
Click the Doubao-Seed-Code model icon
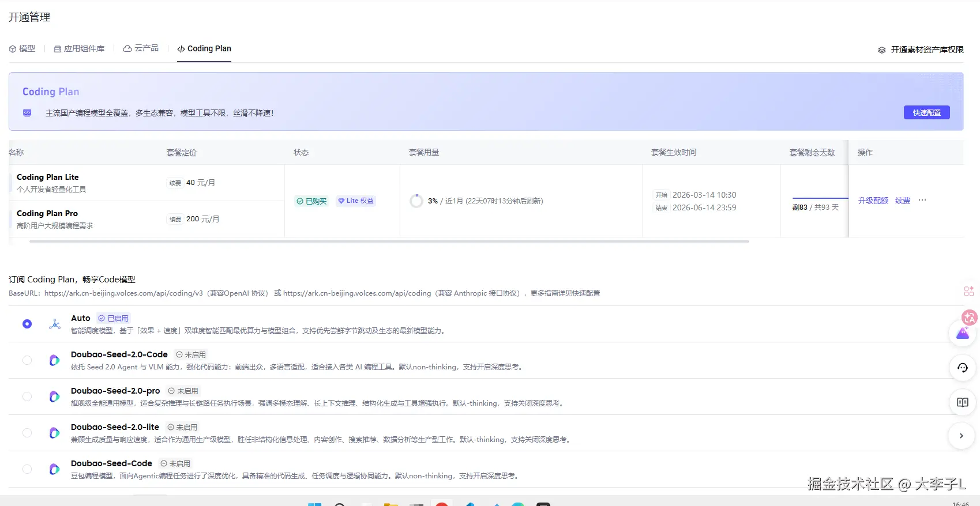point(54,469)
